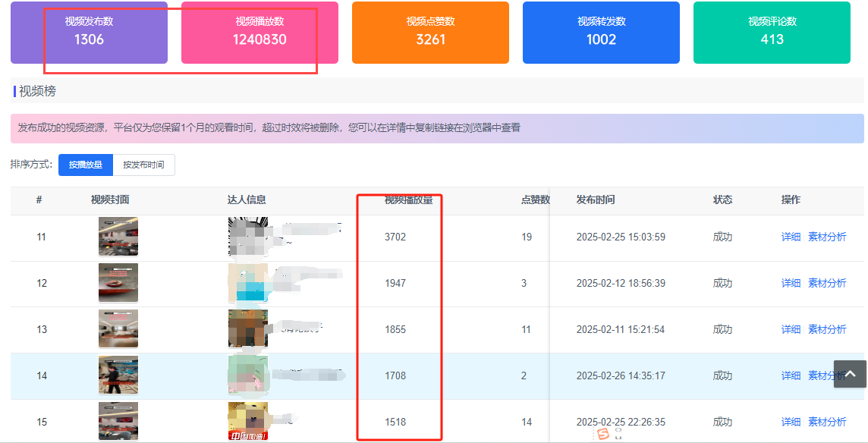Click the Sogou input method S icon

tap(603, 434)
